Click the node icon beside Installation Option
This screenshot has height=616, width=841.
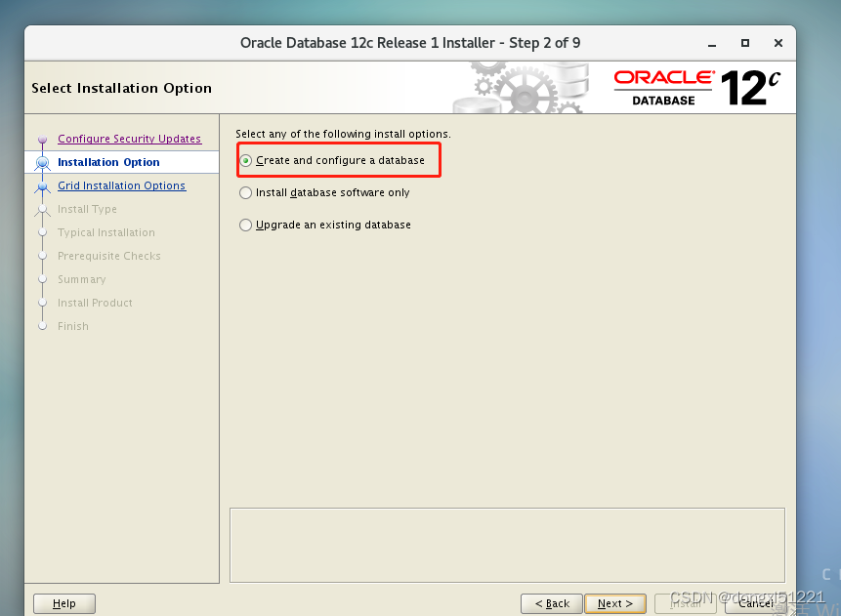click(42, 162)
